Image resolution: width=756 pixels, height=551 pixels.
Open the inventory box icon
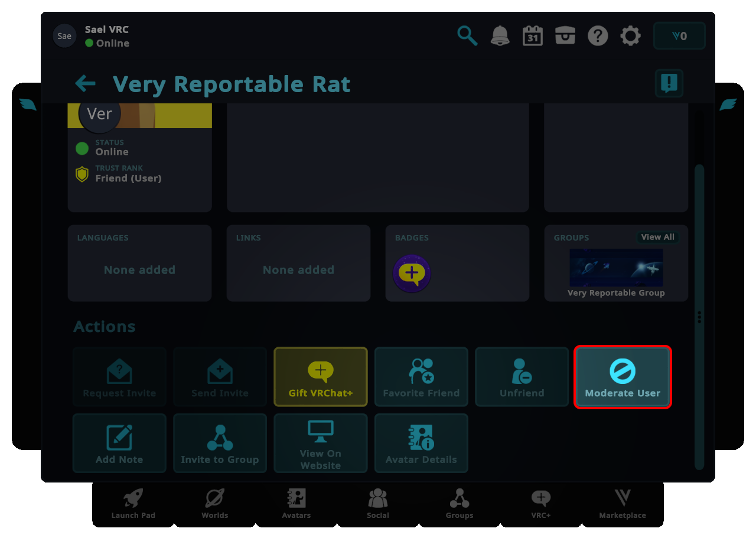click(565, 36)
